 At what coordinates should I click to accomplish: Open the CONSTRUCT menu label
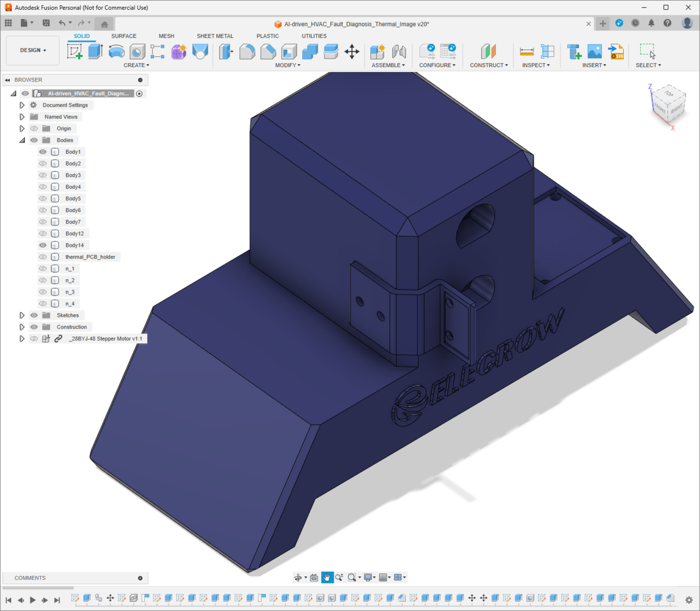pos(489,65)
